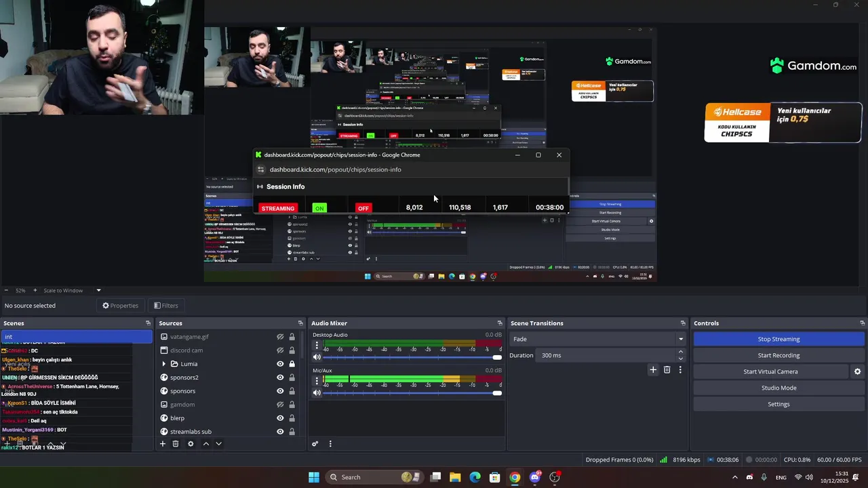Image resolution: width=868 pixels, height=488 pixels.
Task: Open Google Chrome from the taskbar
Action: pyautogui.click(x=515, y=477)
